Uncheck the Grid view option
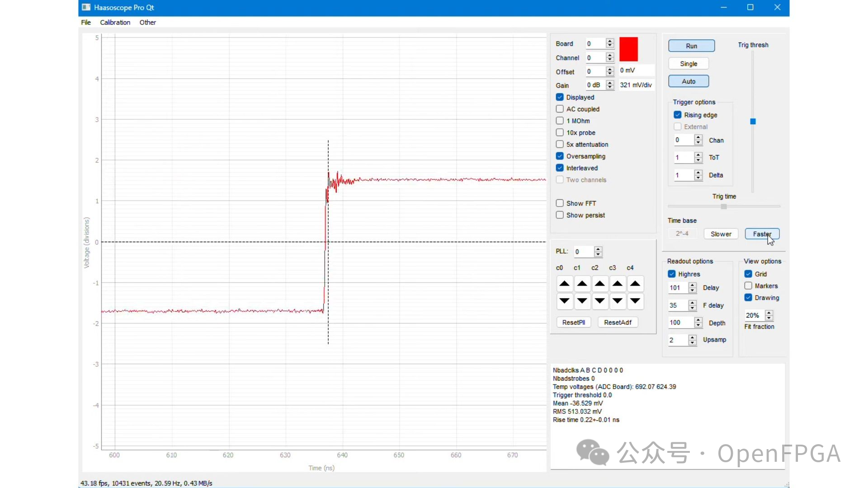Image resolution: width=868 pixels, height=488 pixels. (748, 274)
